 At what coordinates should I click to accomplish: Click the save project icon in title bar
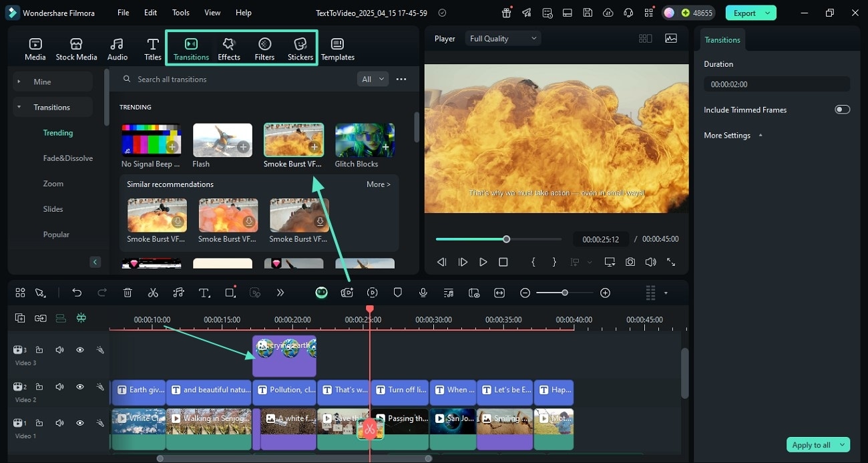(x=587, y=13)
